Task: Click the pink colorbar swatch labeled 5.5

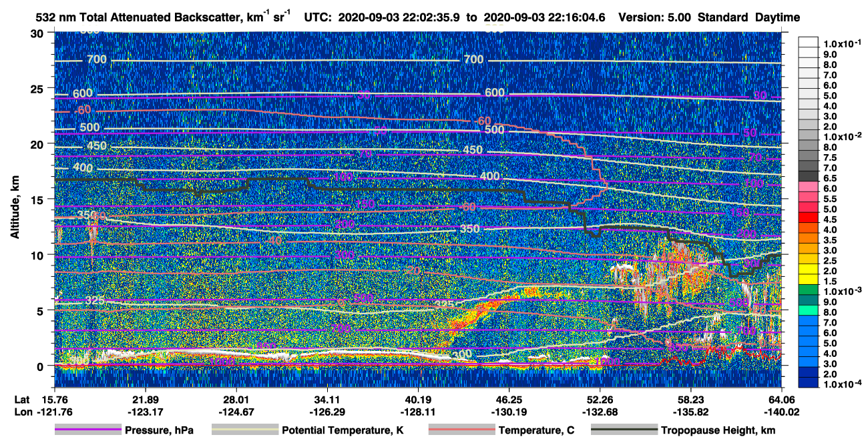Action: [x=809, y=197]
